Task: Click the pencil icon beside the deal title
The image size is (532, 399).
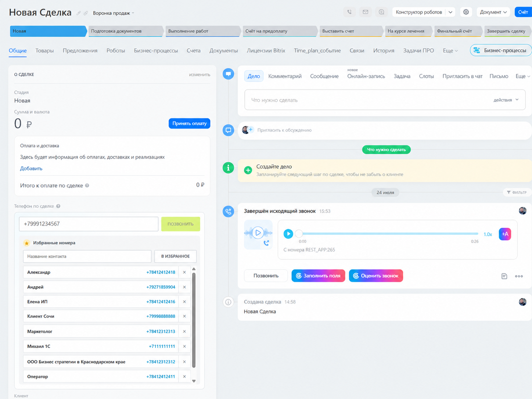Action: click(x=79, y=13)
